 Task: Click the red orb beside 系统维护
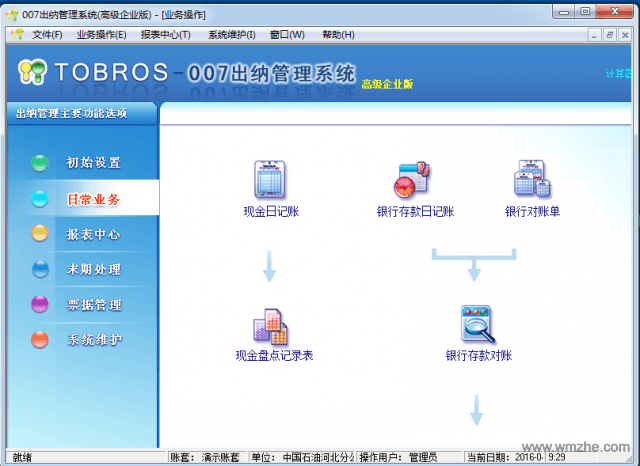40,340
